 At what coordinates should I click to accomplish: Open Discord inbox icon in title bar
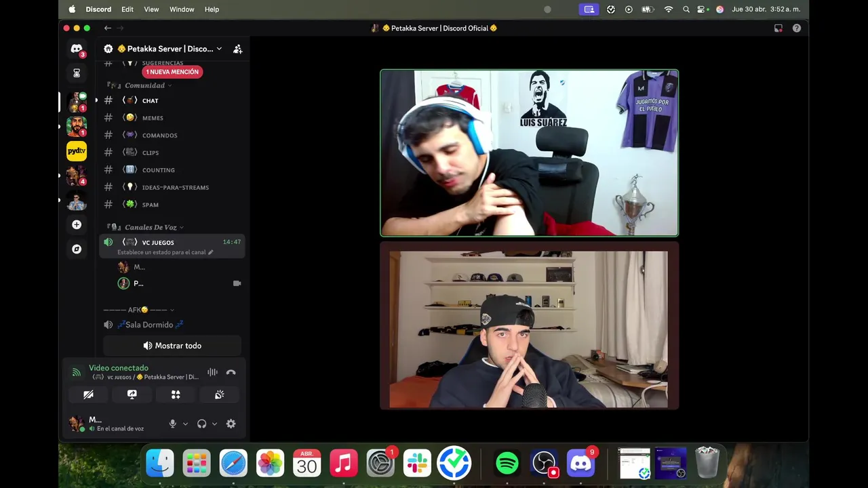click(x=778, y=28)
